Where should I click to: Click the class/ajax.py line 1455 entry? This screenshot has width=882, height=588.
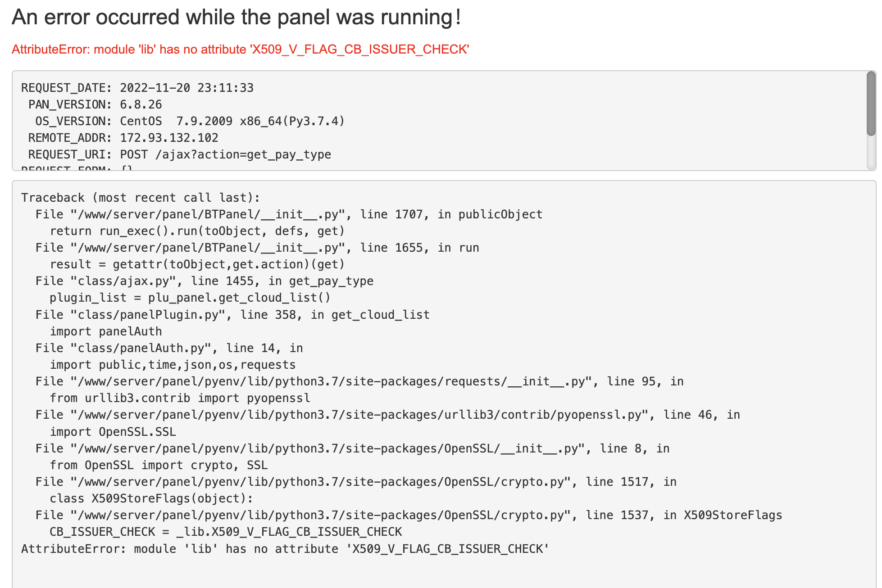point(204,281)
